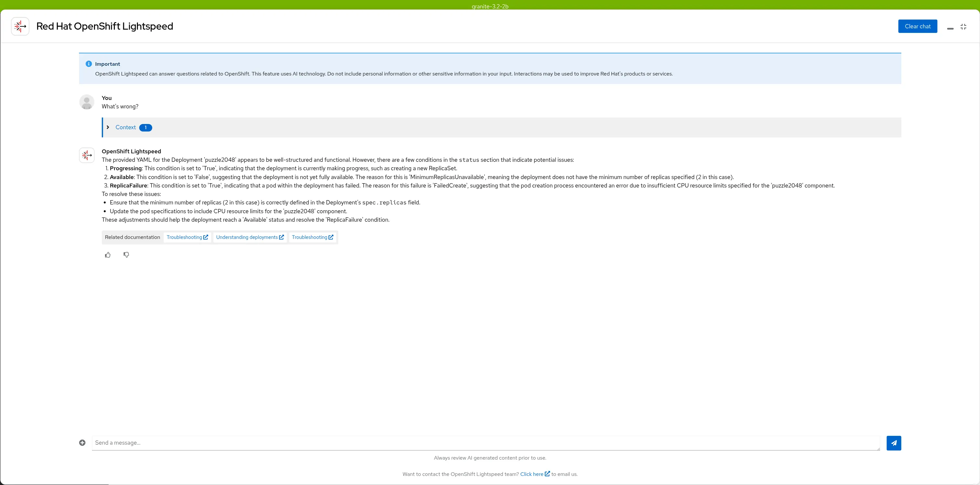Give thumbs down feedback on the response

126,255
